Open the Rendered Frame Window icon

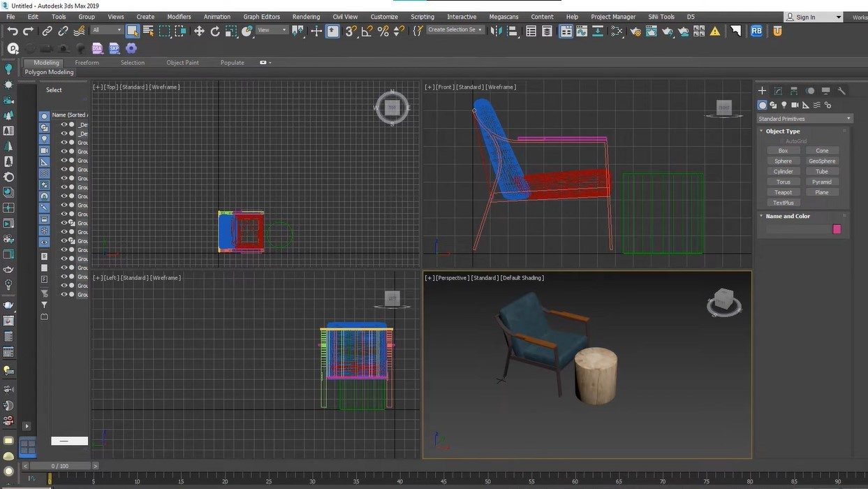point(652,31)
